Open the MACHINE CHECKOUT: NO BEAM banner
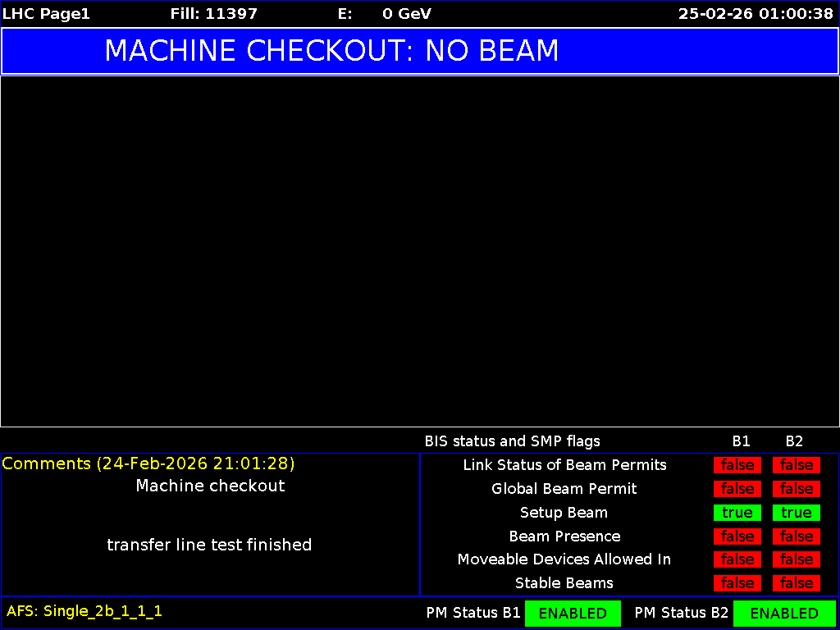The height and width of the screenshot is (630, 840). coord(332,51)
